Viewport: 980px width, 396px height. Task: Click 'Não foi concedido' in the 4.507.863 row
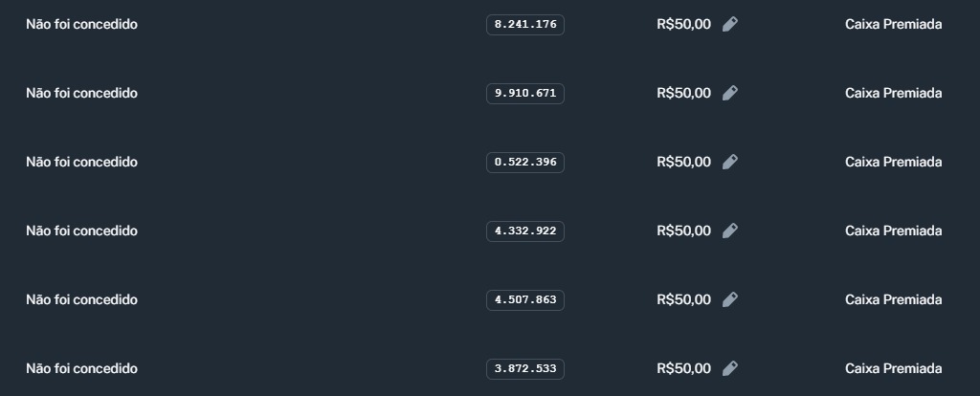(81, 300)
